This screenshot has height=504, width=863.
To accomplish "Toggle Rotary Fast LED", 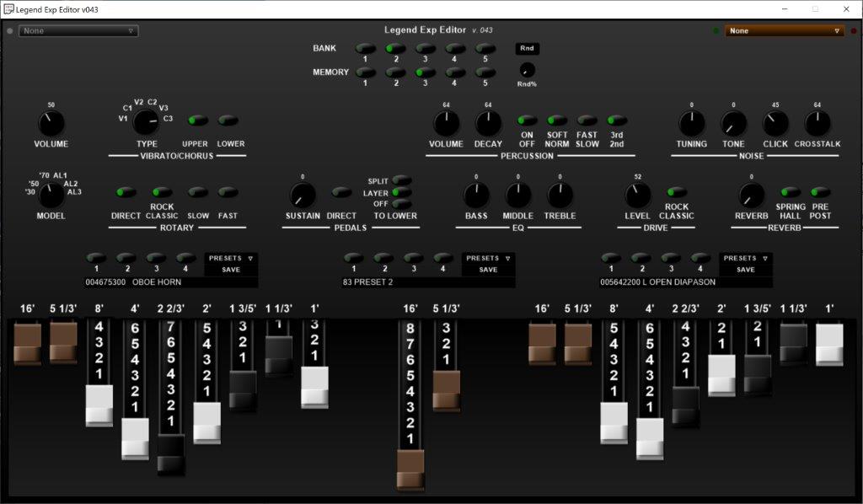I will (228, 192).
